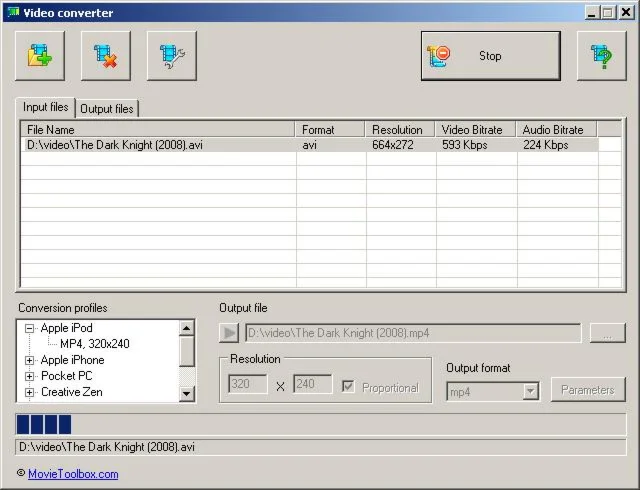Collapse the Apple iPod tree node
Image resolution: width=640 pixels, height=490 pixels.
click(30, 328)
